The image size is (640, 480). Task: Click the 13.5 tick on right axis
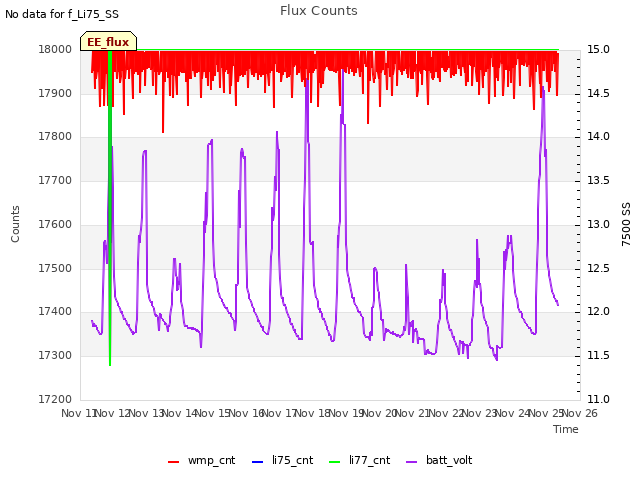[598, 180]
